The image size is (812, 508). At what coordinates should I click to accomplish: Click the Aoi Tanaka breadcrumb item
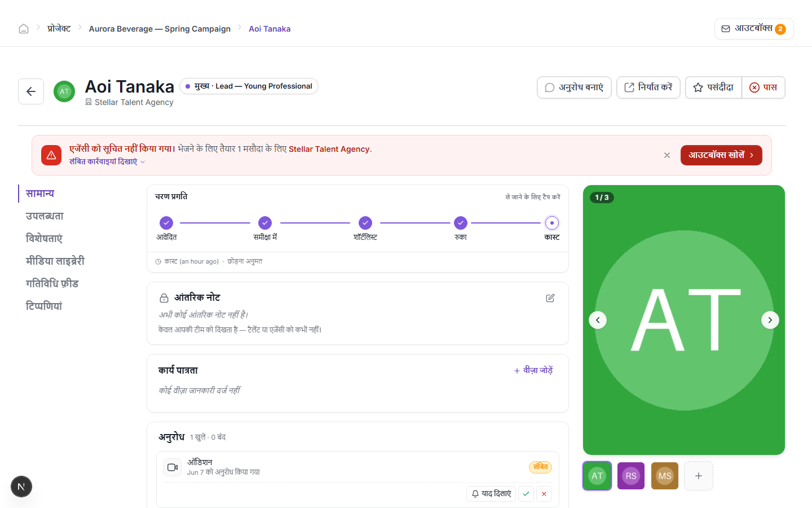270,29
